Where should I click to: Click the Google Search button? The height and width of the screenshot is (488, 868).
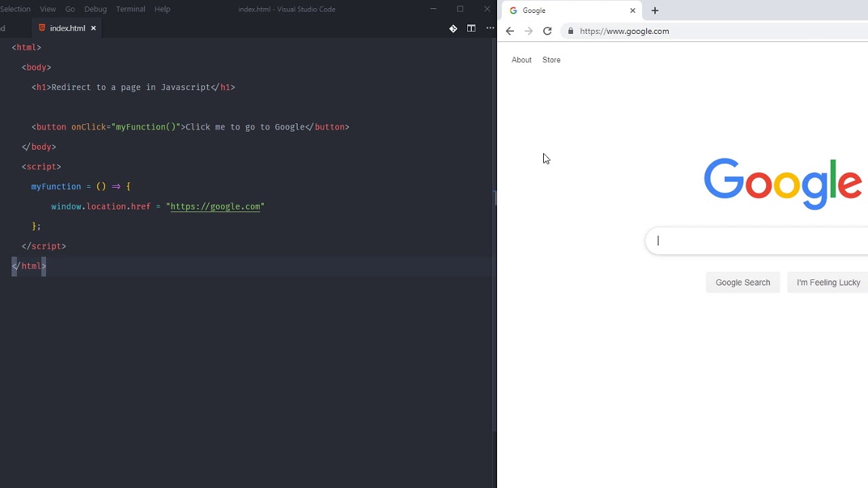(743, 283)
